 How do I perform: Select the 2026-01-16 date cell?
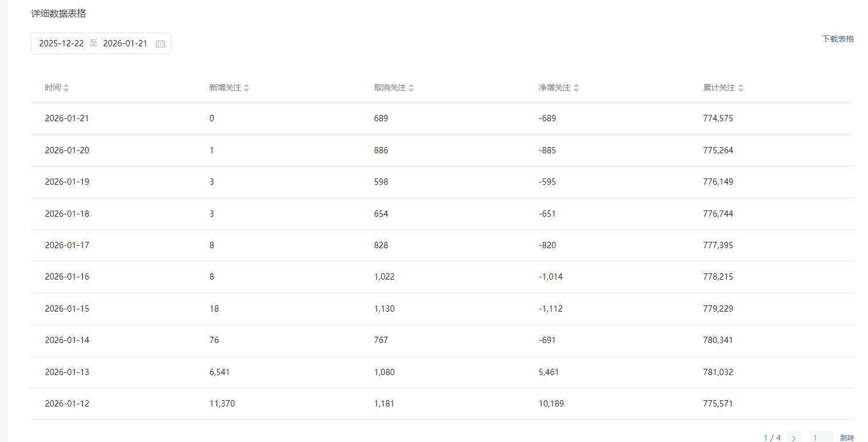[67, 277]
